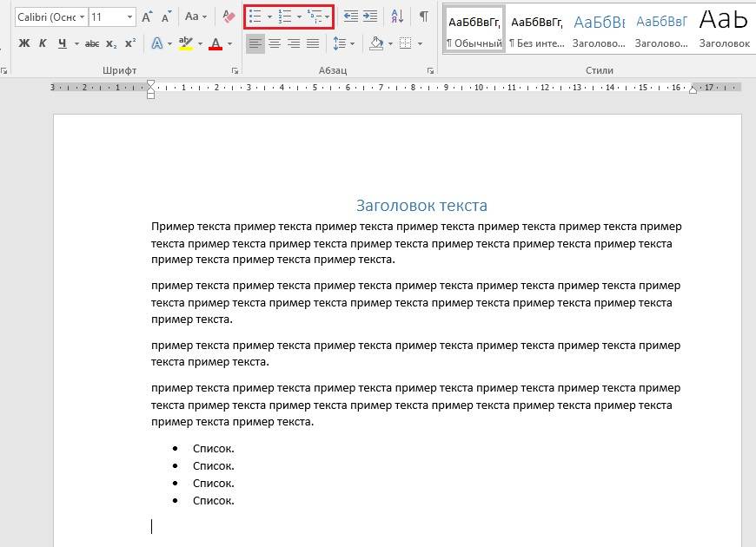Open the font name dropdown

click(82, 17)
